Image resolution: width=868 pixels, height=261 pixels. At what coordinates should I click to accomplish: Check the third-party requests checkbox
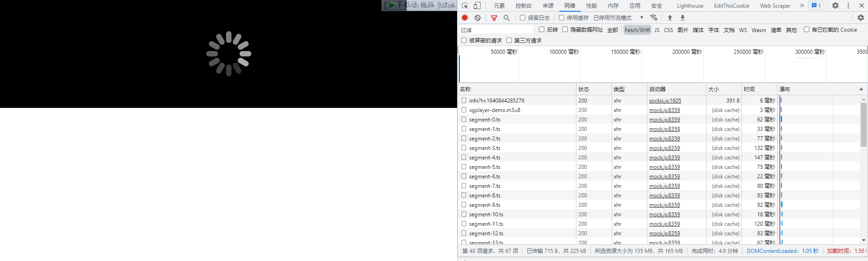(509, 40)
